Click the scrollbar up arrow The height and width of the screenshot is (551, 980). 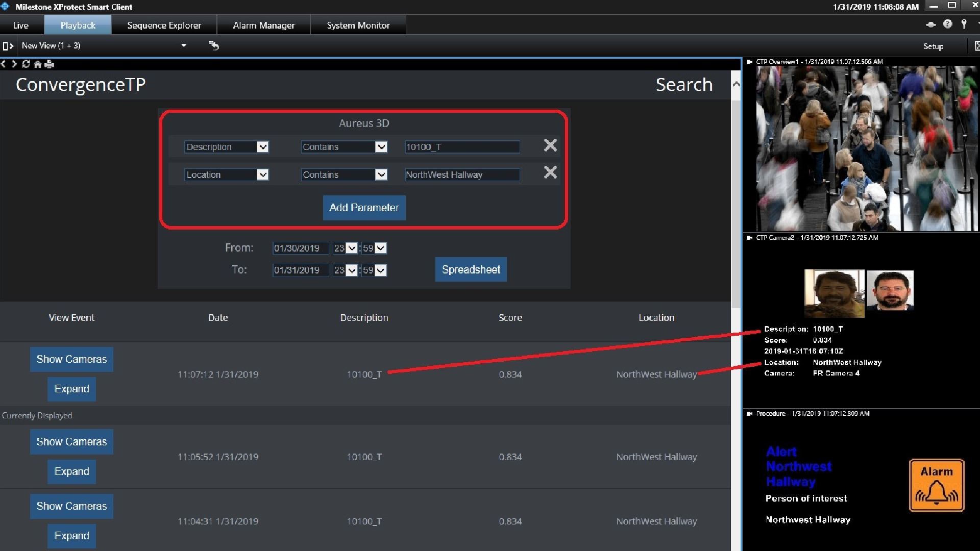point(736,84)
